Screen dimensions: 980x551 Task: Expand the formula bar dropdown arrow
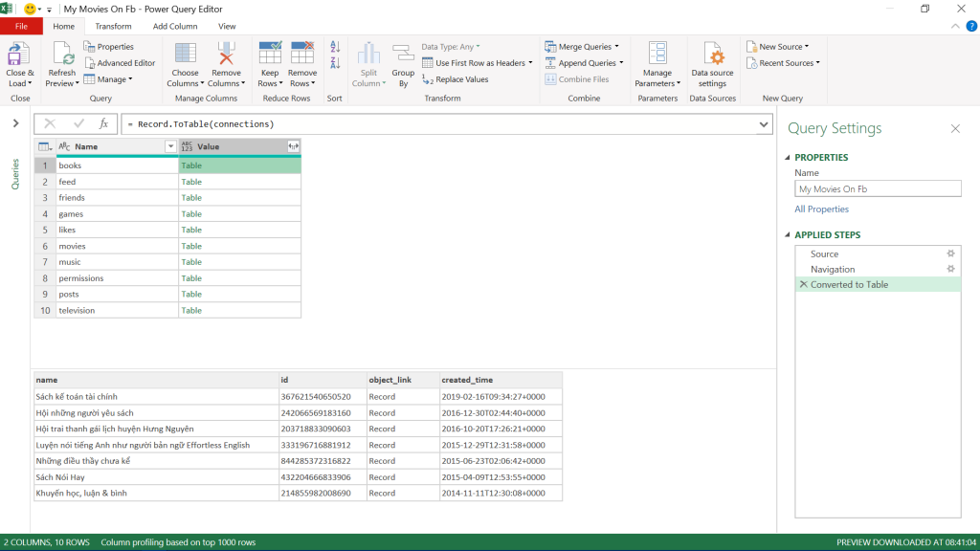click(764, 124)
